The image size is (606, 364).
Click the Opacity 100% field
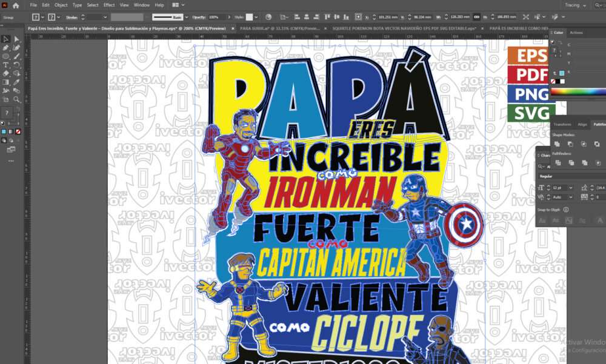pyautogui.click(x=216, y=17)
